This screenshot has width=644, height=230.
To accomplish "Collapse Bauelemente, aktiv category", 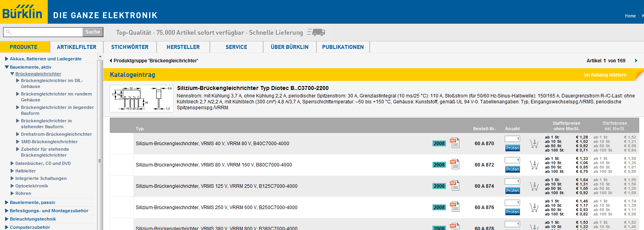I will [x=7, y=67].
